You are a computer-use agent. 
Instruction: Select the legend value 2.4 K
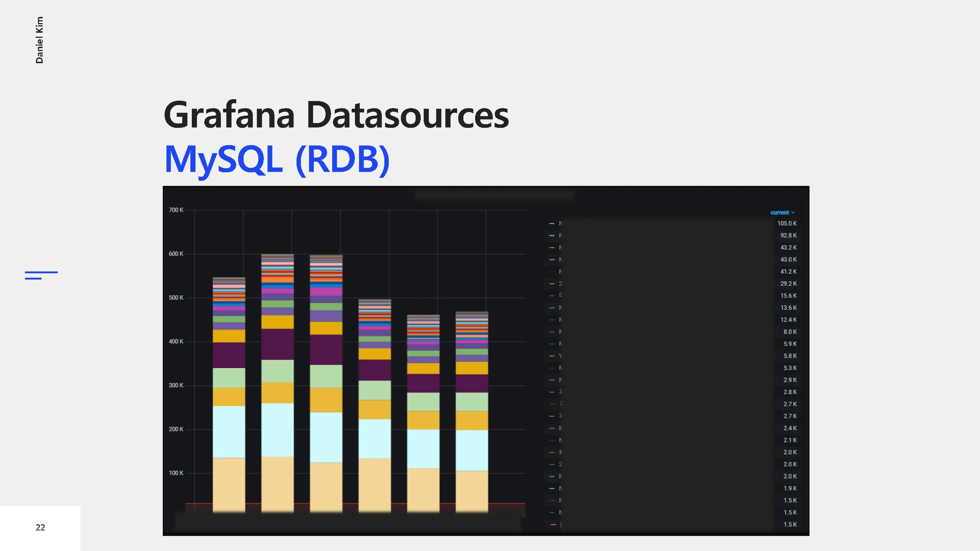click(x=790, y=428)
